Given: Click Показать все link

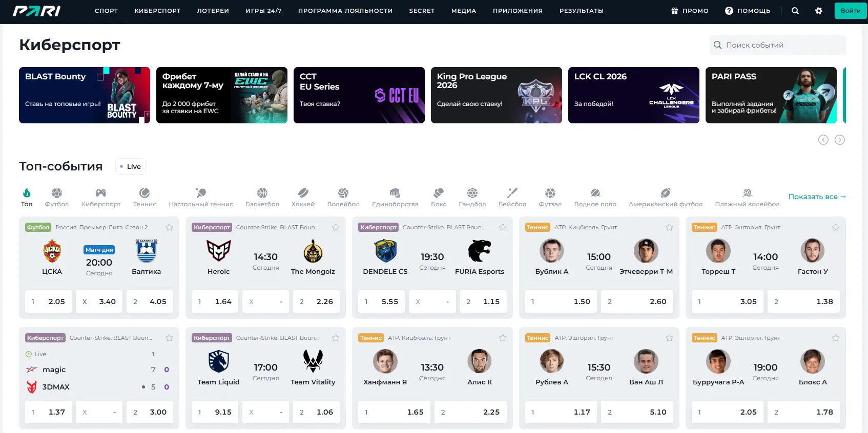Looking at the screenshot, I should [817, 197].
